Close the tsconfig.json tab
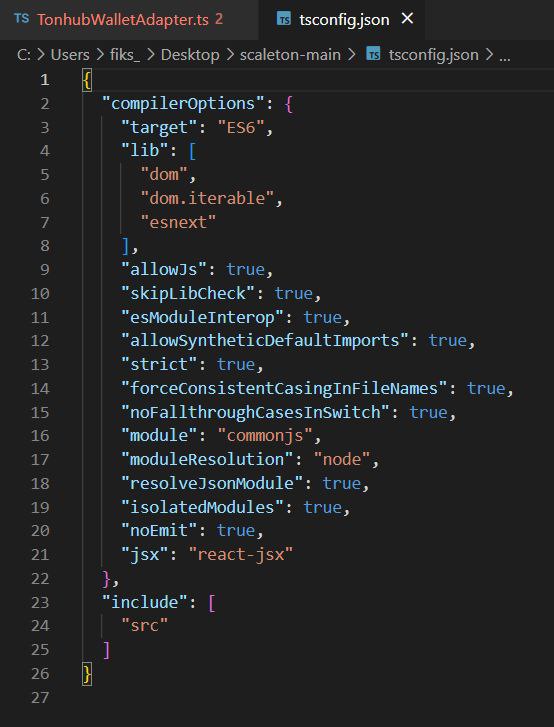The width and height of the screenshot is (554, 727). [407, 19]
